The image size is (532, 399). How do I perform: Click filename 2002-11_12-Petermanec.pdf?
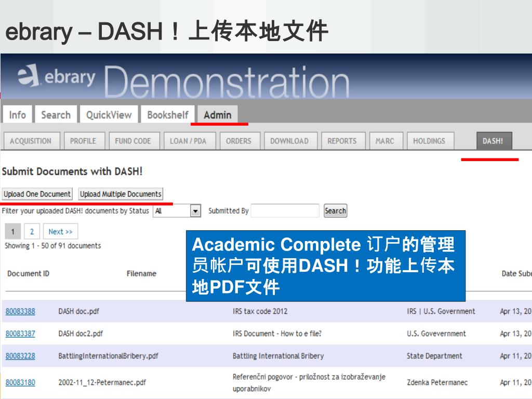[102, 382]
